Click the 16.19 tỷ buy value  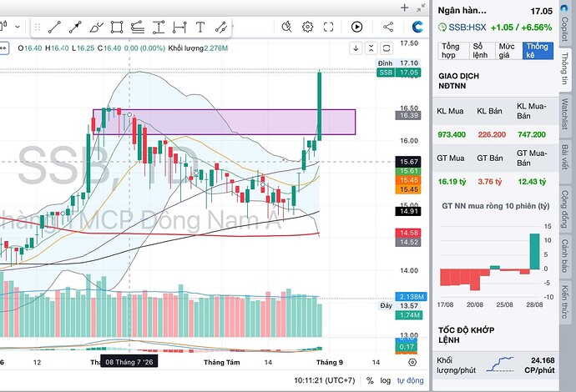point(452,182)
